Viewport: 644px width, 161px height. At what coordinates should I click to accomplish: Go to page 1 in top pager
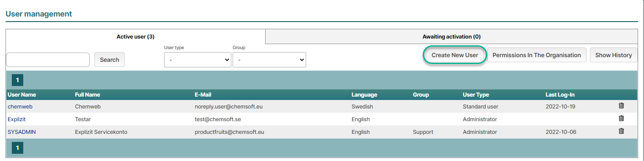coord(17,80)
